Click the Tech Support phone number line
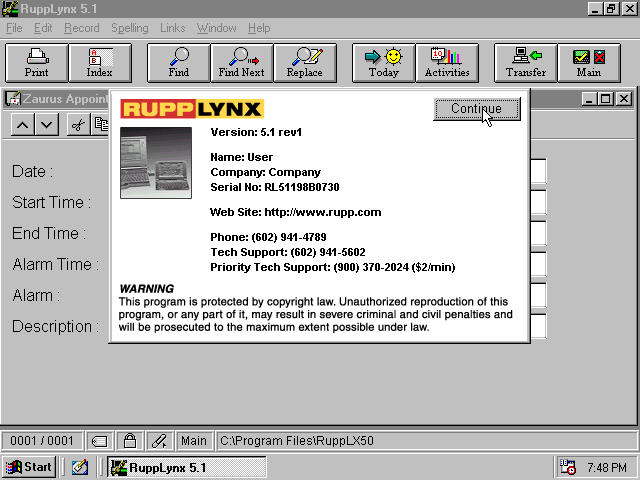The width and height of the screenshot is (640, 480). click(x=288, y=252)
